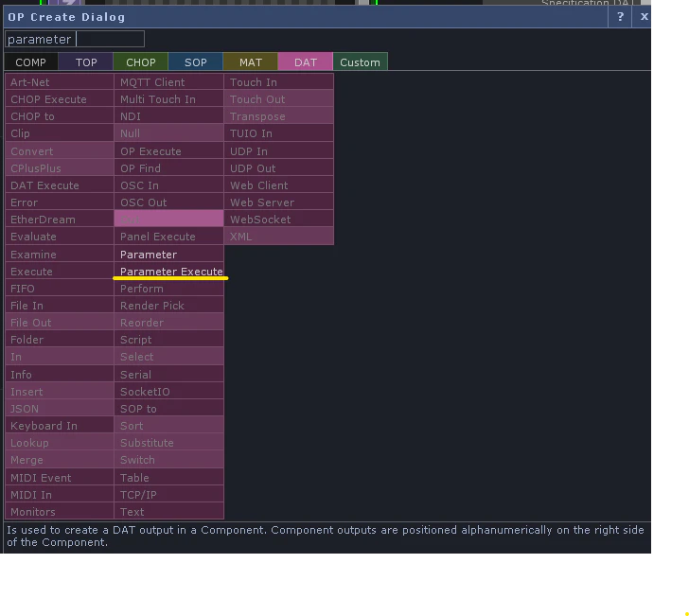This screenshot has width=689, height=616.
Task: Select the Merge DAT
Action: (x=60, y=460)
